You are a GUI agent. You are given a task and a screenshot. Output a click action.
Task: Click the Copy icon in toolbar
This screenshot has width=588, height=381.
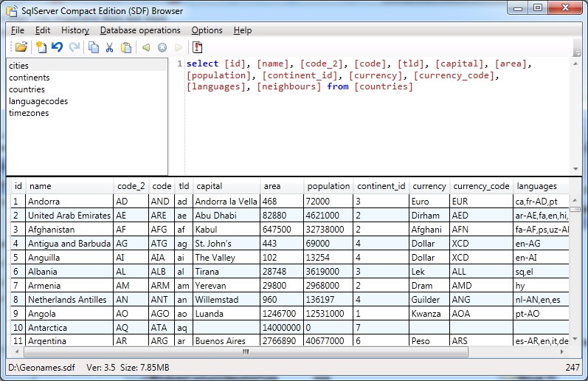pos(94,47)
